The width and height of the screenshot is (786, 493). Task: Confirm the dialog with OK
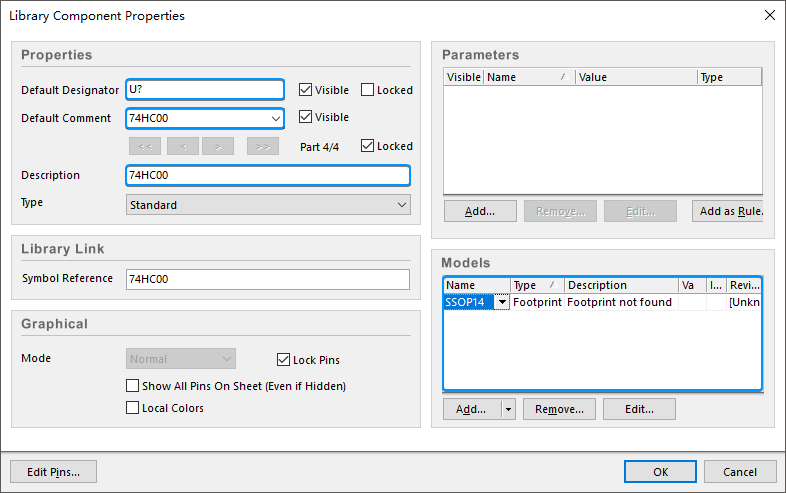click(660, 471)
